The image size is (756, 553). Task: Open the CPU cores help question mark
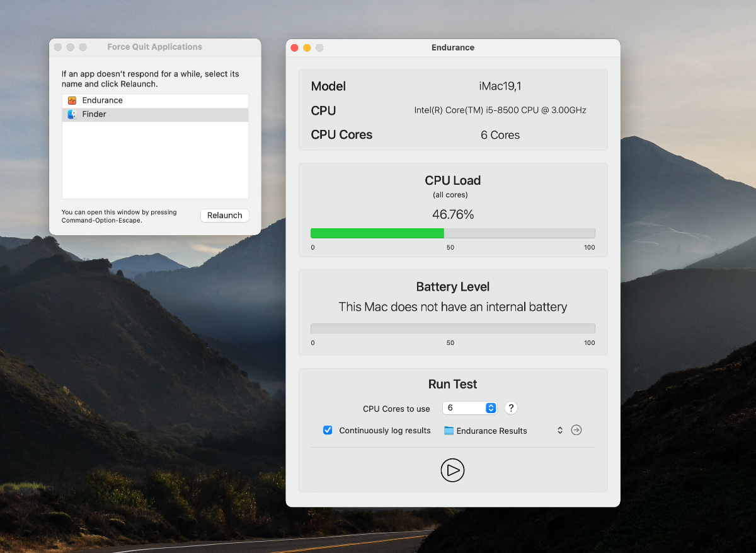(x=512, y=408)
